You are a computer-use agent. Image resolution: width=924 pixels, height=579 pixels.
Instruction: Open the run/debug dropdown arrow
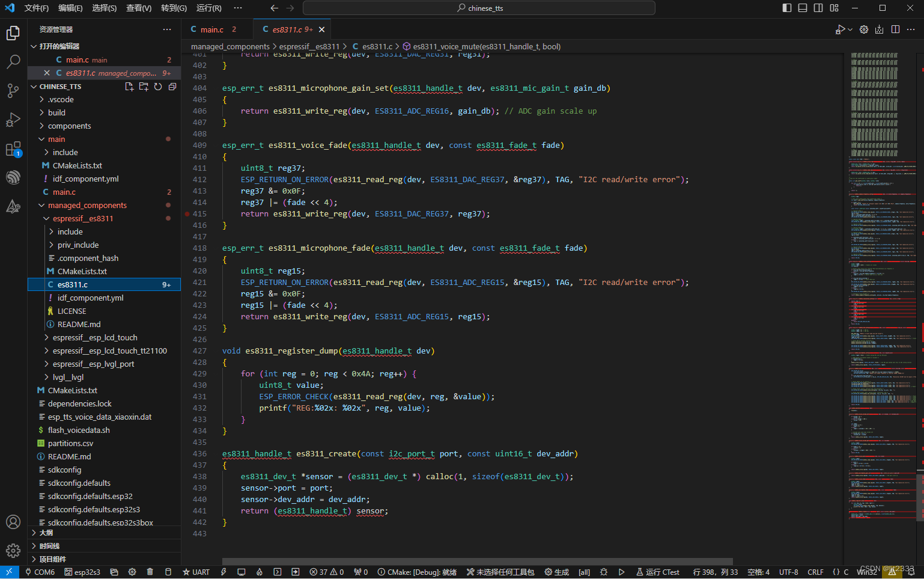click(850, 29)
